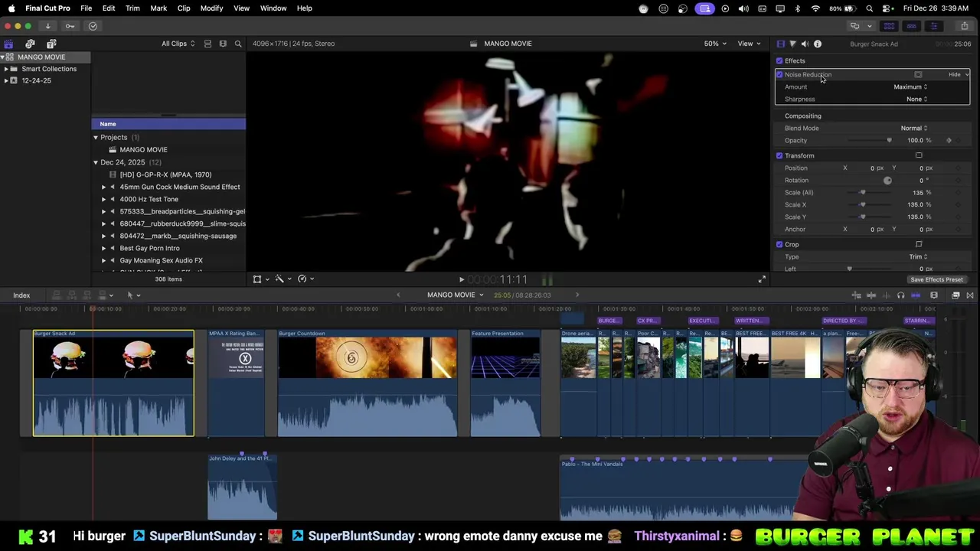This screenshot has width=980, height=551.
Task: Expand the Smart Collections folder
Action: 6,69
